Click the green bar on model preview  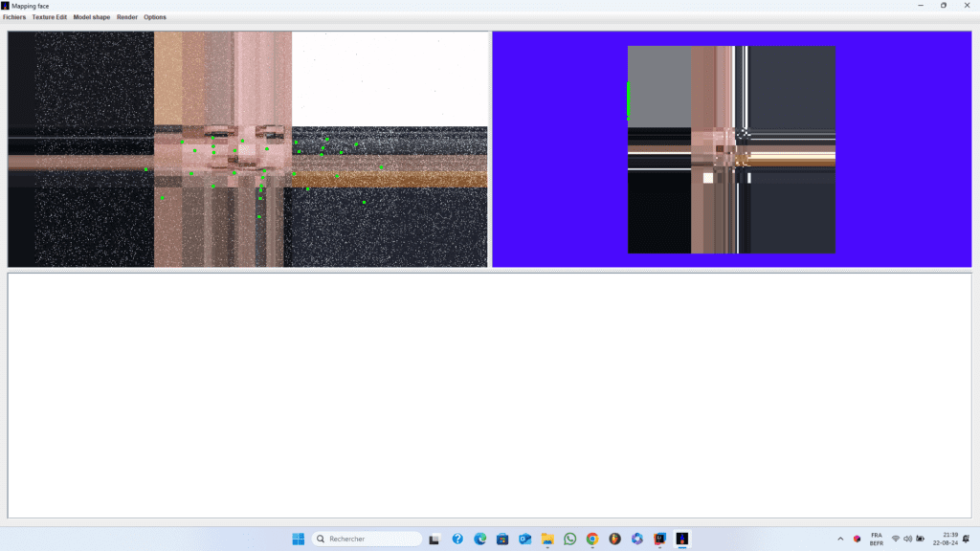[x=629, y=99]
